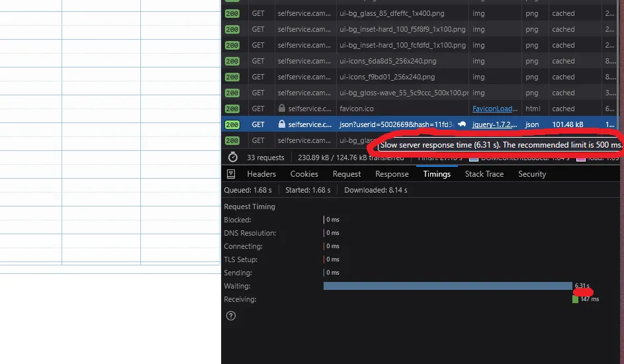Click the GET method in ui-icons_f9bd01 row
Viewport: 624px width, 364px height.
(x=258, y=77)
